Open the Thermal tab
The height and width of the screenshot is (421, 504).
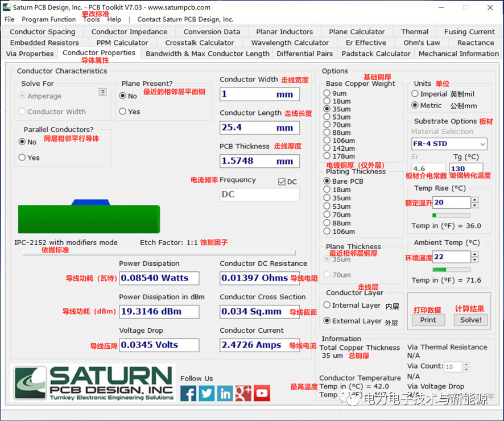click(415, 32)
